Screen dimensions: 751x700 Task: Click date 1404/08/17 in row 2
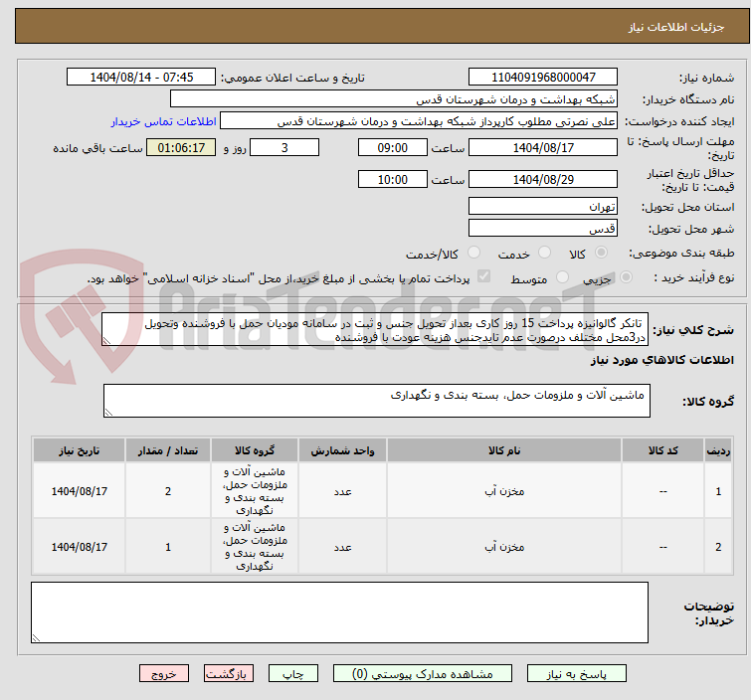[x=79, y=547]
